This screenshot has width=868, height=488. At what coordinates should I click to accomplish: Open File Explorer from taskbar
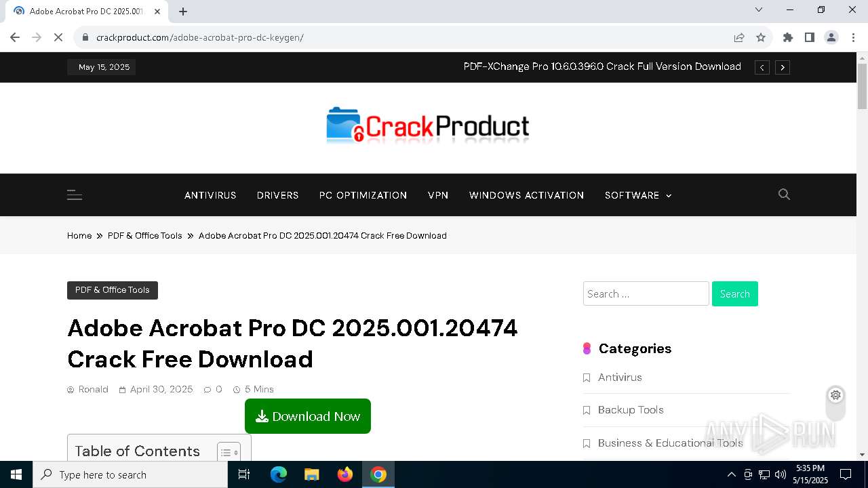312,474
